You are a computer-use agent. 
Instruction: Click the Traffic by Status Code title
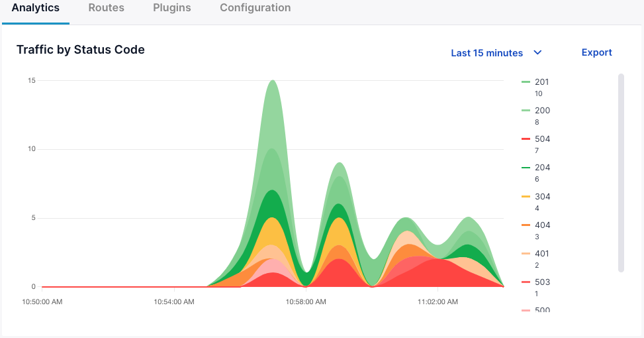click(x=81, y=50)
